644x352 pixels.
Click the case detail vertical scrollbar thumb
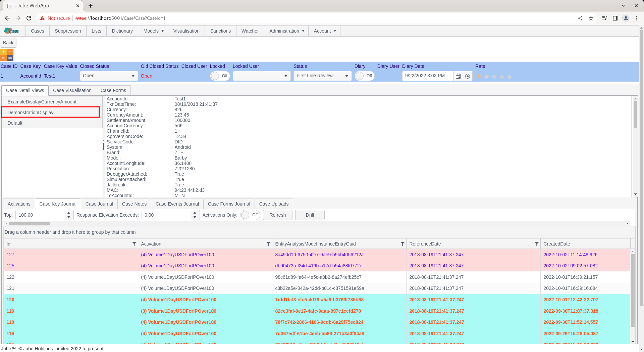(x=635, y=114)
